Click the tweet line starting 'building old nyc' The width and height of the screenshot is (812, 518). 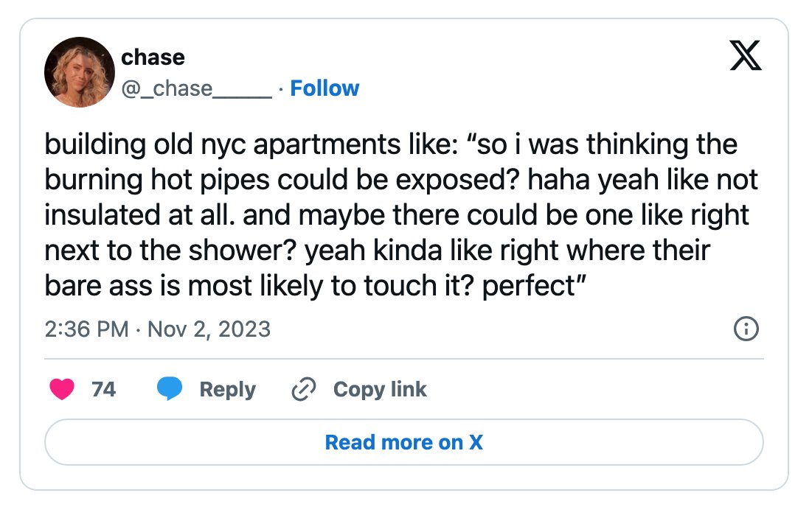tap(391, 144)
